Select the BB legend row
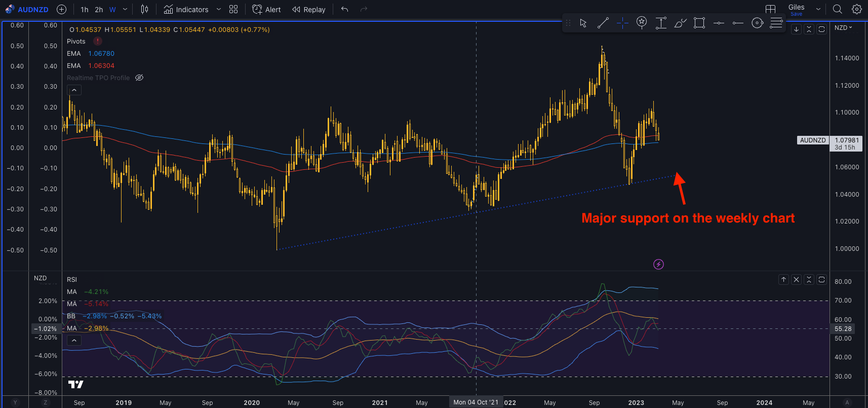Image resolution: width=868 pixels, height=408 pixels. pos(114,316)
